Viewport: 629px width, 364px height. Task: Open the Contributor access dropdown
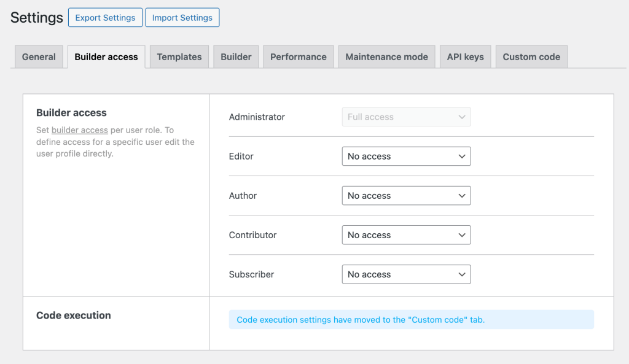tap(406, 235)
